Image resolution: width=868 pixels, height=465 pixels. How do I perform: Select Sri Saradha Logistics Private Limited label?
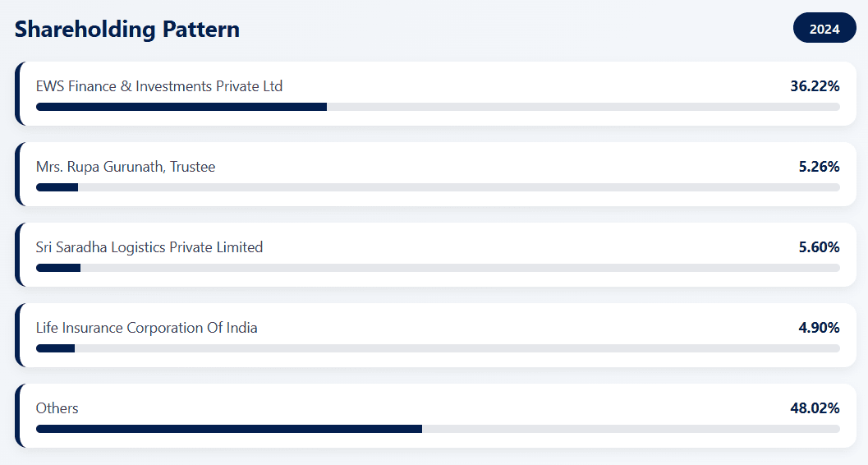coord(149,247)
